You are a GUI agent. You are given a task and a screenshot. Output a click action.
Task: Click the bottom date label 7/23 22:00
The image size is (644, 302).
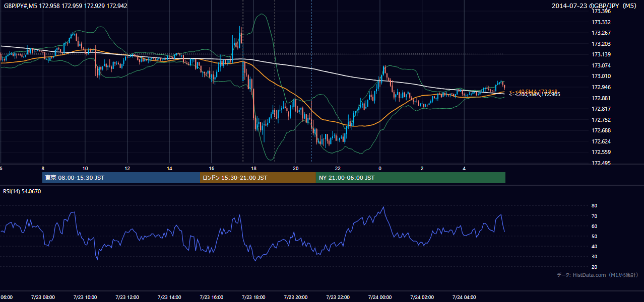338,297
